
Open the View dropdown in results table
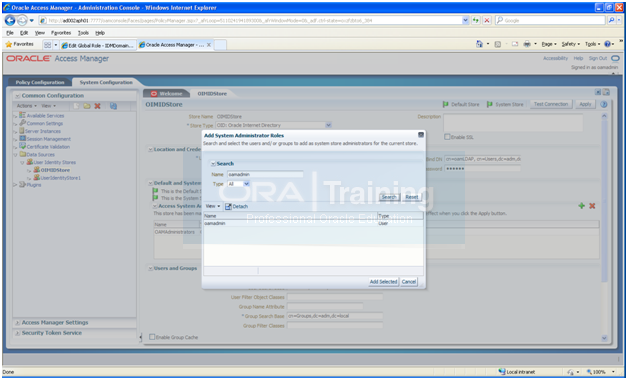pyautogui.click(x=213, y=207)
